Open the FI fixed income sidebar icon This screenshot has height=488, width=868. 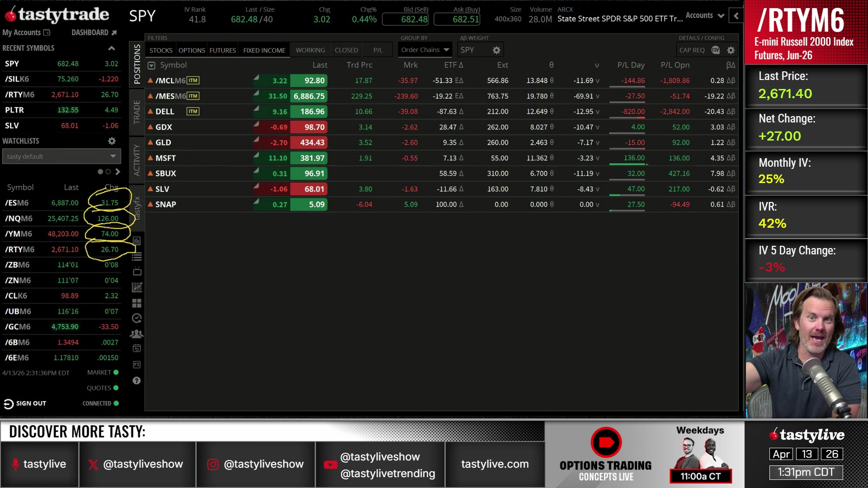137,365
